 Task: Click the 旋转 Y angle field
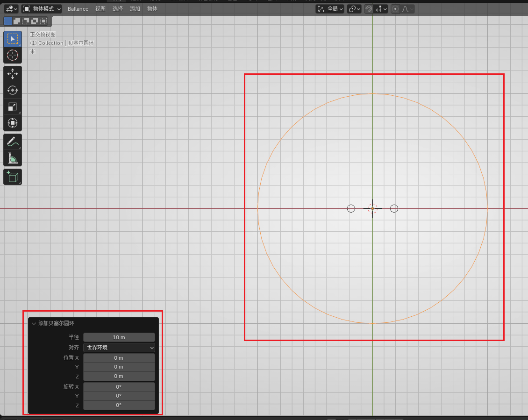click(119, 396)
